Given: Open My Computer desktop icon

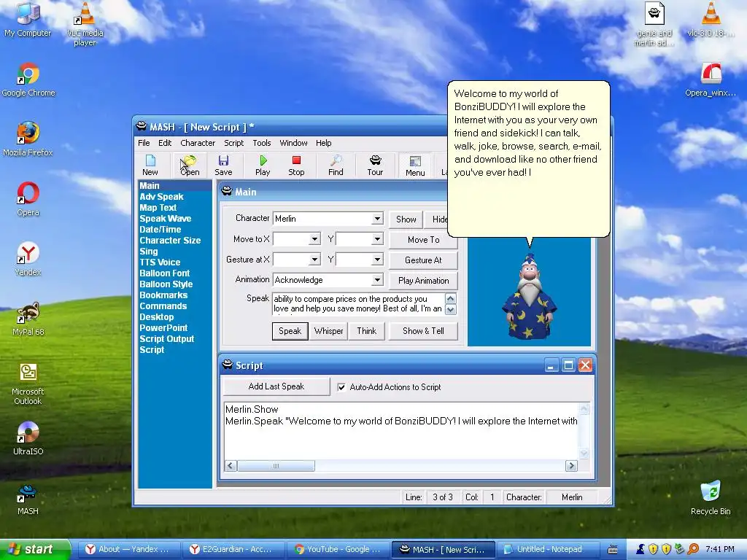Looking at the screenshot, I should (x=28, y=20).
